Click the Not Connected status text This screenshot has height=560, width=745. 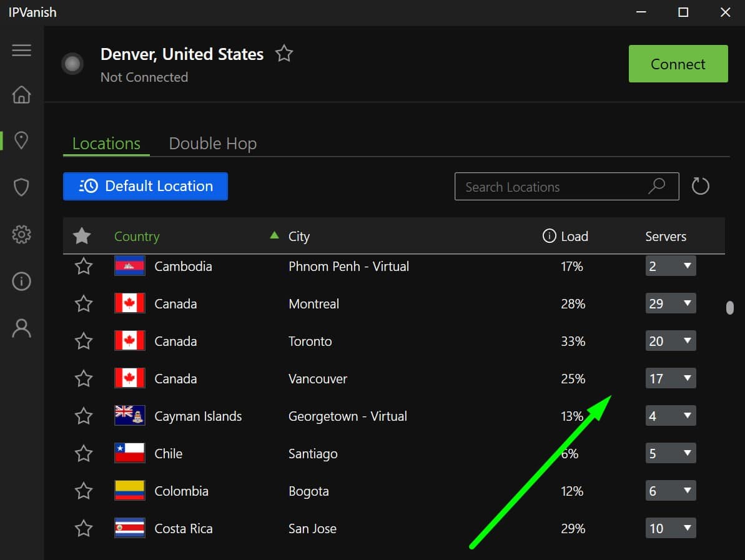pyautogui.click(x=144, y=77)
